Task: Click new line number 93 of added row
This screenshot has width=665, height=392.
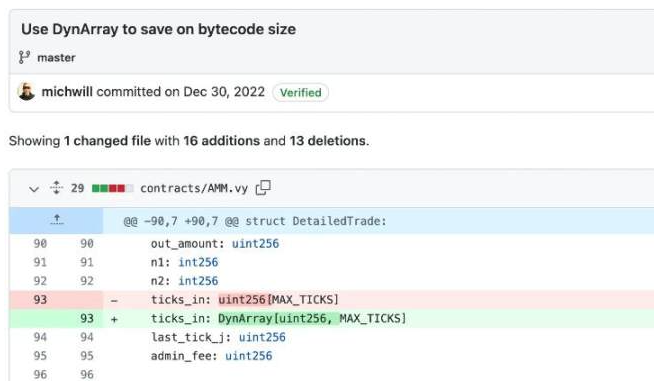Action: pyautogui.click(x=87, y=318)
